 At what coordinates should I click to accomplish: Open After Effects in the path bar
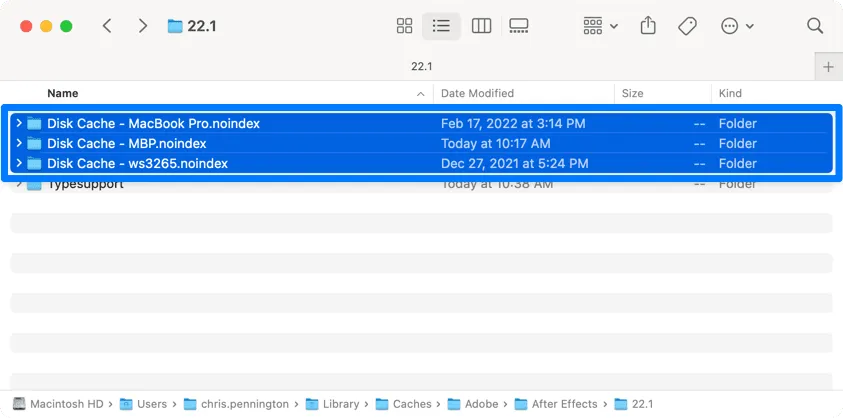click(x=556, y=404)
